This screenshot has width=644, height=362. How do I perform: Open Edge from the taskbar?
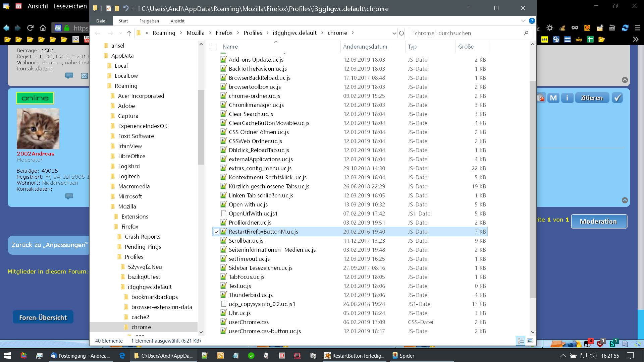122,356
